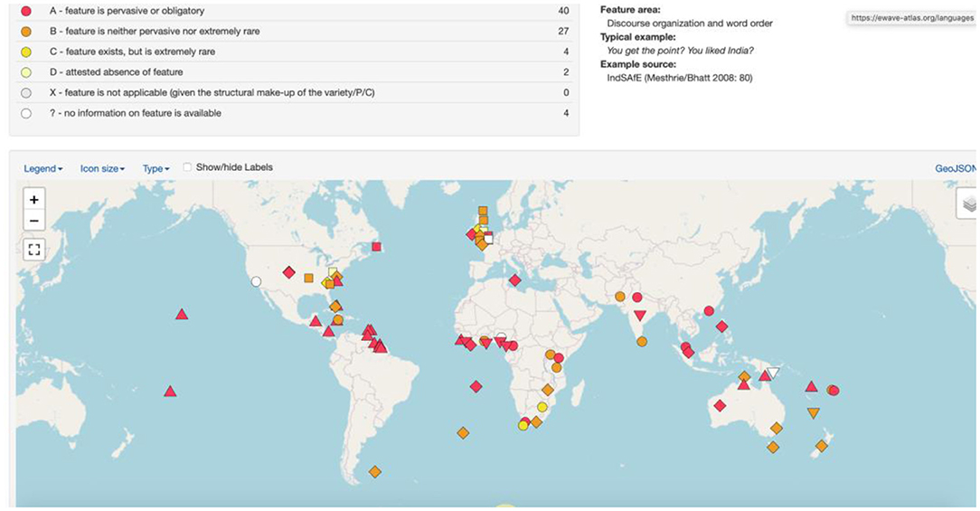Screen dimensions: 980x511
Task: Open the map layers control
Action: (968, 203)
